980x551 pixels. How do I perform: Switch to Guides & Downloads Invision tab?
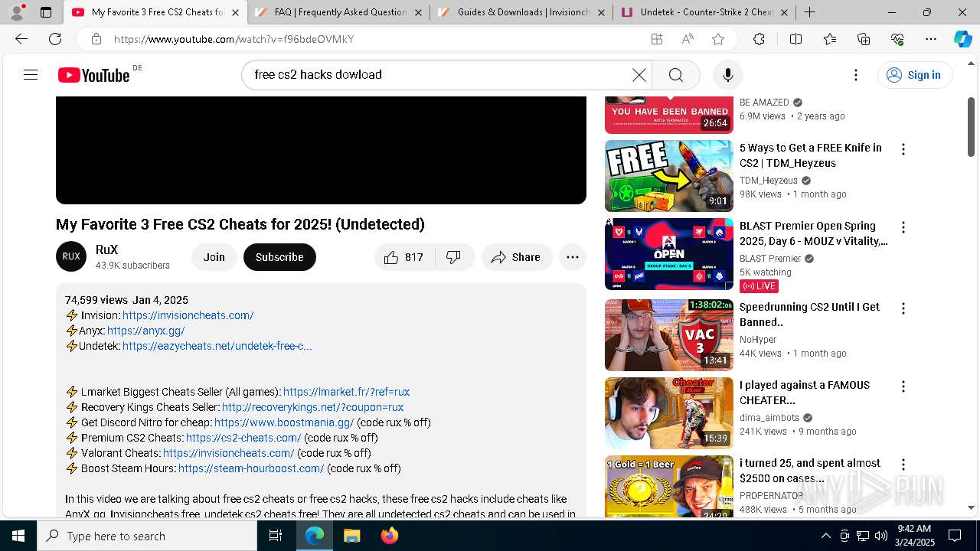point(521,12)
